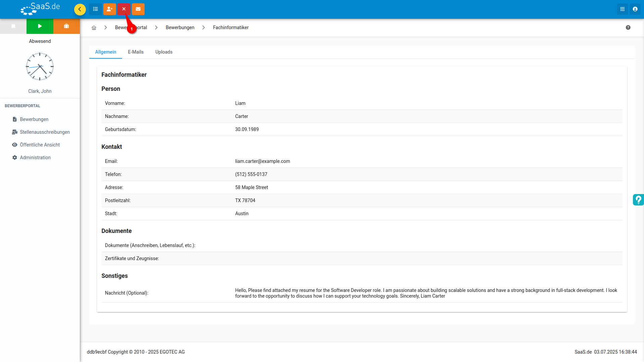Click the Dokumente (Anschreiben, Lebenslauf, etc.) label

(x=150, y=245)
